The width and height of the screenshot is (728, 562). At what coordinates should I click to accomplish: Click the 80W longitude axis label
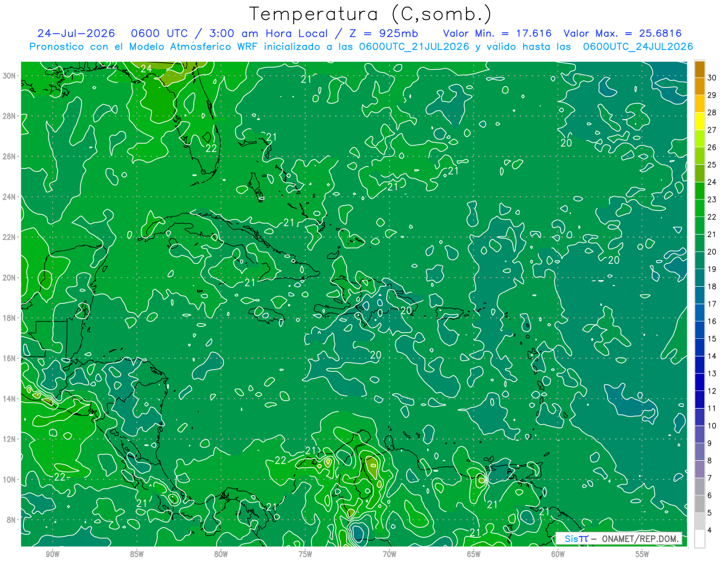coord(221,554)
